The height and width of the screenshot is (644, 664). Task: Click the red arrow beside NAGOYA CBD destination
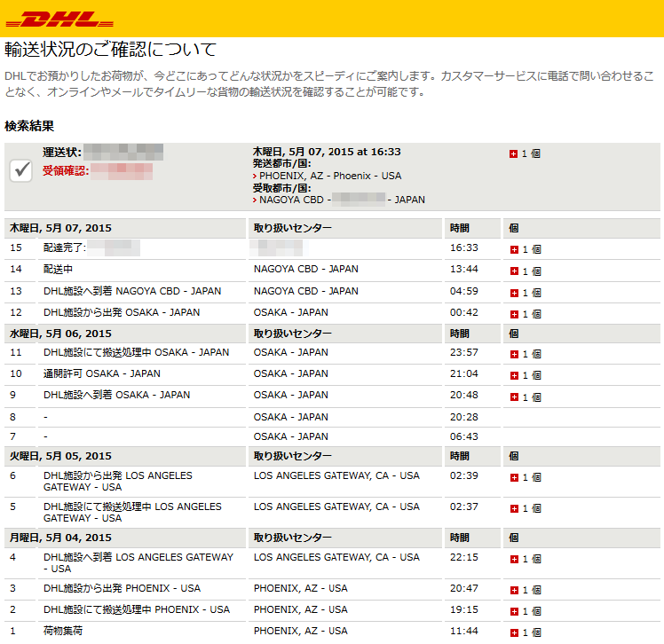pyautogui.click(x=255, y=200)
